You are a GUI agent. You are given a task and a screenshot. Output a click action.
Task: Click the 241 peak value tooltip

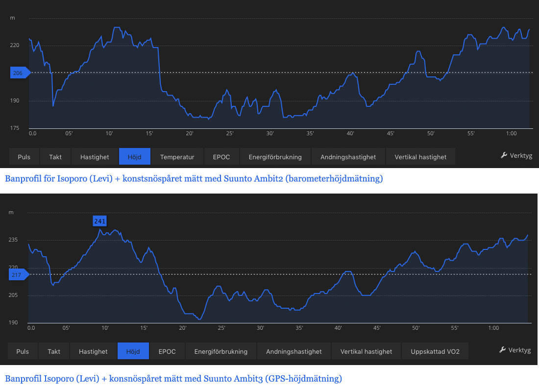click(100, 221)
